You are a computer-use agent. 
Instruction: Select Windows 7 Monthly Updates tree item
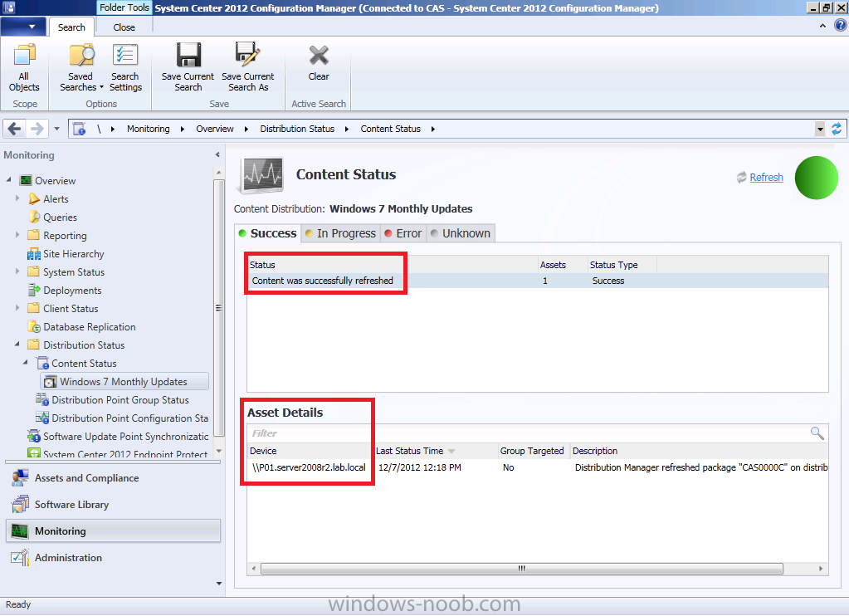[x=124, y=381]
